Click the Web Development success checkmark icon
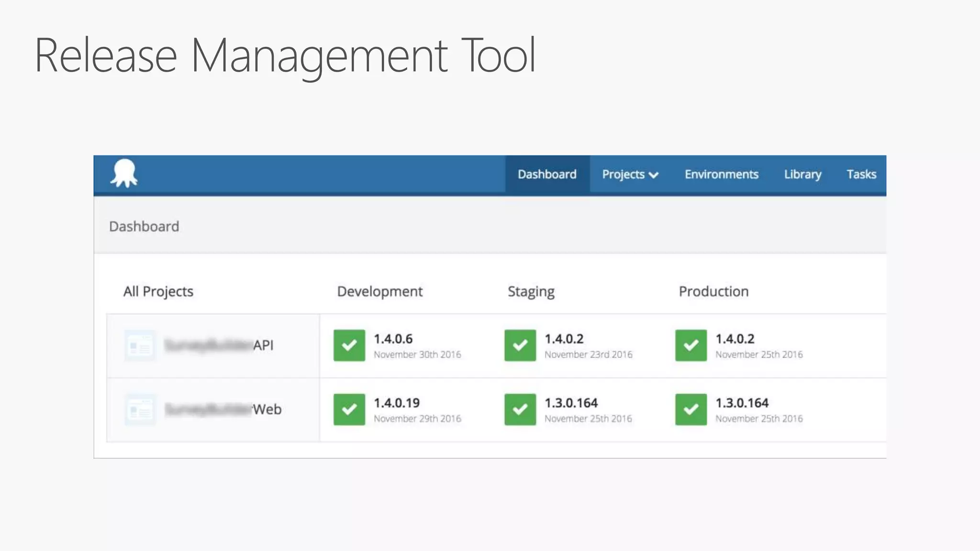 click(349, 409)
